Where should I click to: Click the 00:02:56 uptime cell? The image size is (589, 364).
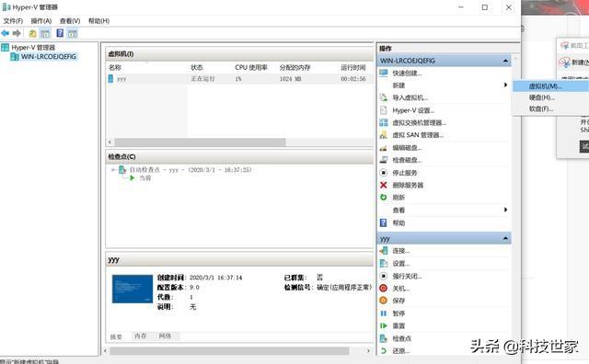(x=353, y=79)
